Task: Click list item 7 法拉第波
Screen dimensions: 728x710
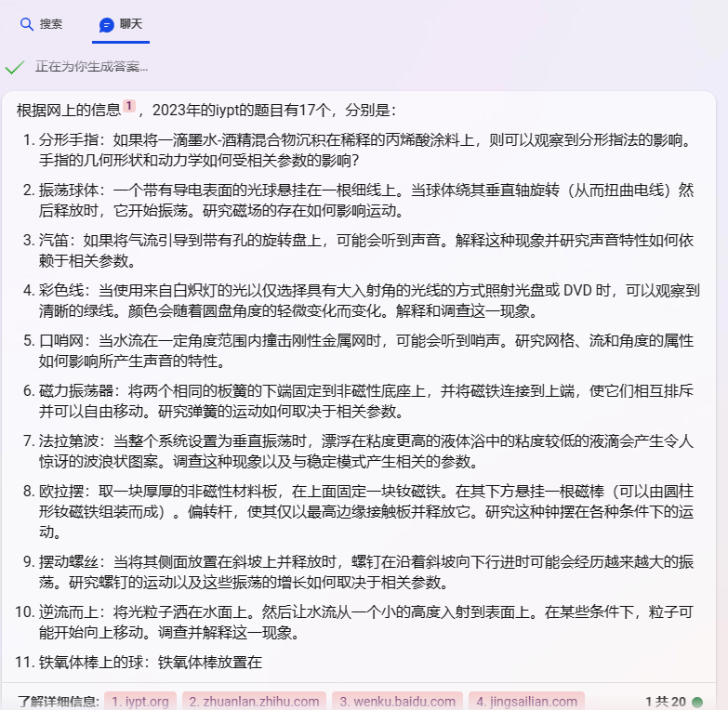Action: [359, 451]
